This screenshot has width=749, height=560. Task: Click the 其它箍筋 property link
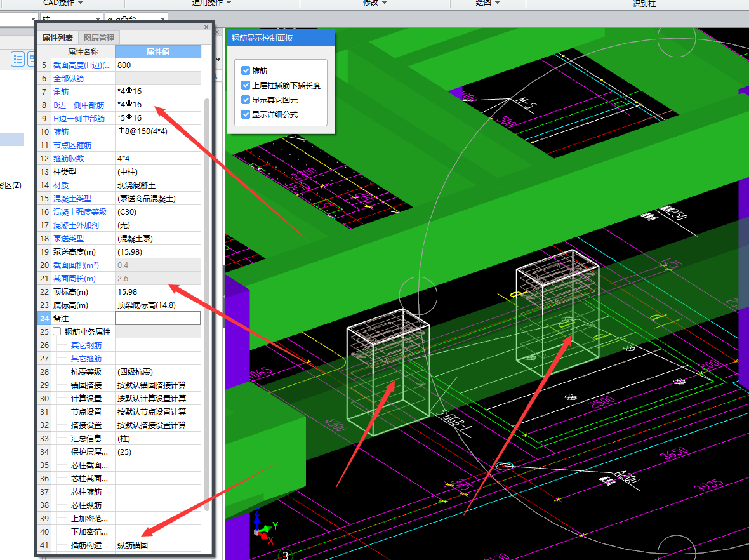[86, 359]
